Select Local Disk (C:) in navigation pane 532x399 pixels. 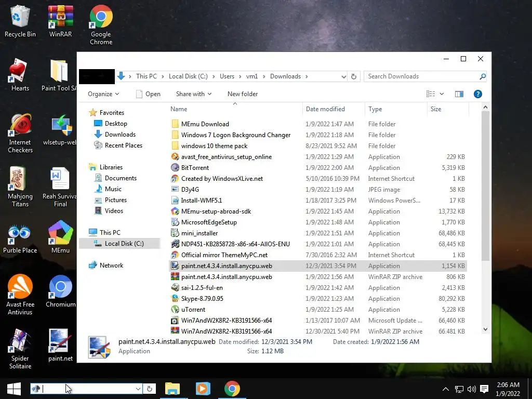point(119,244)
